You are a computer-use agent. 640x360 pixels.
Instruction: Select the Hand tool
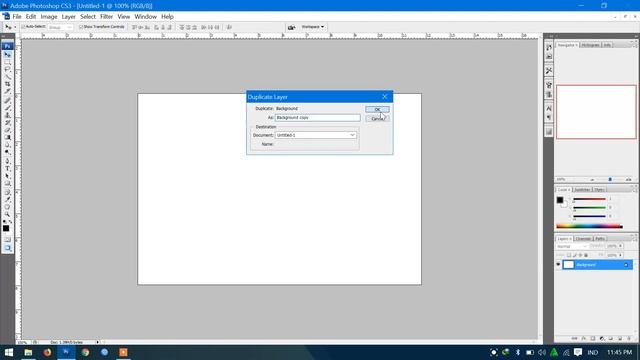click(7, 207)
